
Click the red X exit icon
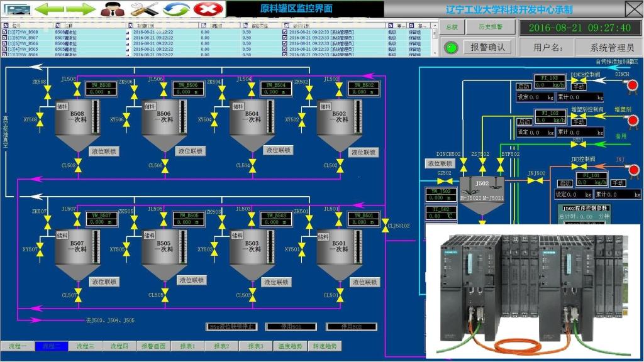click(x=206, y=9)
